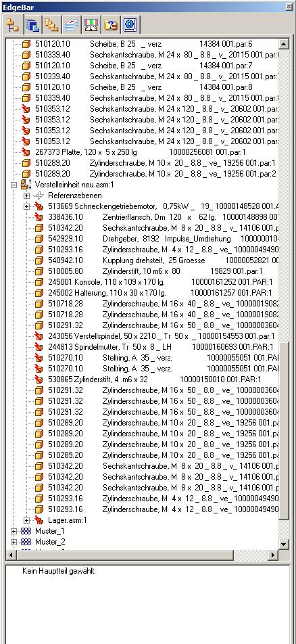This screenshot has height=644, width=296.
Task: Switch to the Layers tab with stacked sheets
Action: [72, 26]
